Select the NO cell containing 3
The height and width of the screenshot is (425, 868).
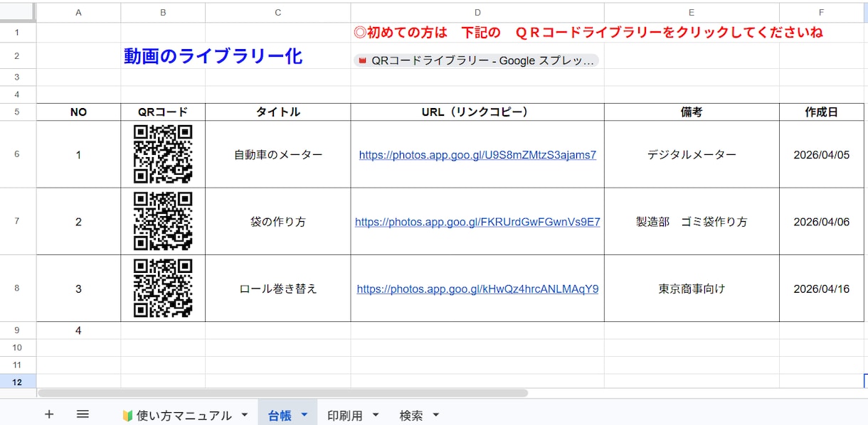click(78, 288)
